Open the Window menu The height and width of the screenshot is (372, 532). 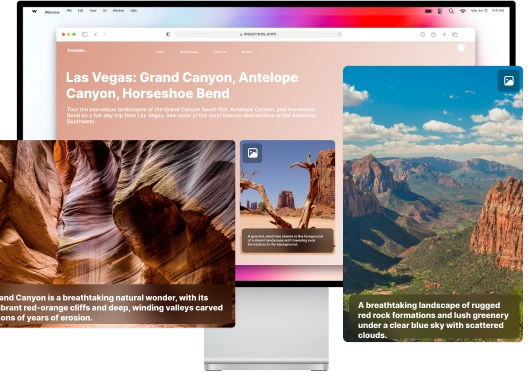(118, 11)
